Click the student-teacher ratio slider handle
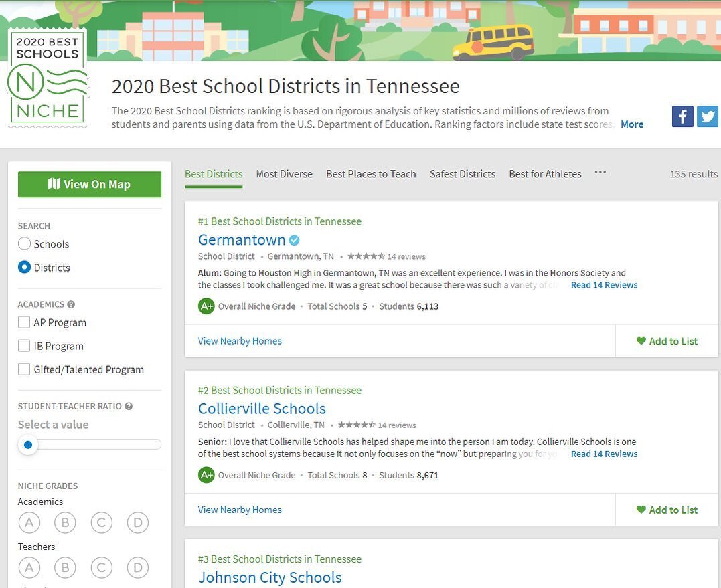Viewport: 721px width, 588px height. (x=28, y=444)
